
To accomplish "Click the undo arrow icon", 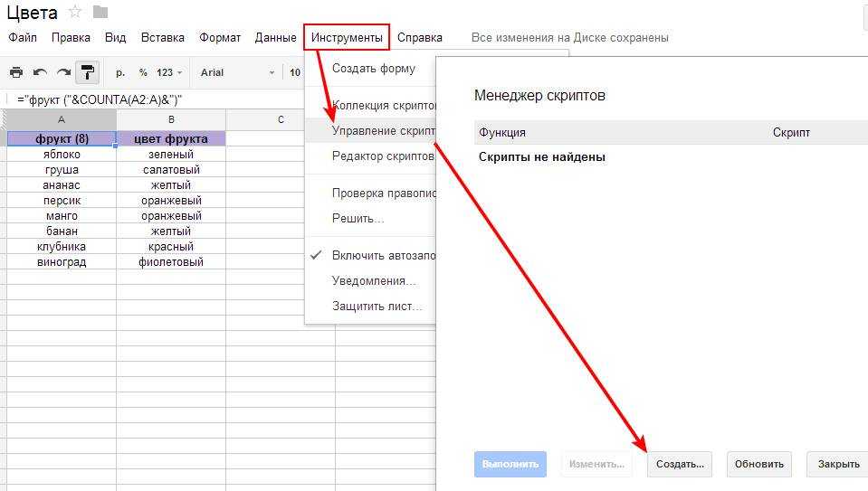I will [x=40, y=72].
